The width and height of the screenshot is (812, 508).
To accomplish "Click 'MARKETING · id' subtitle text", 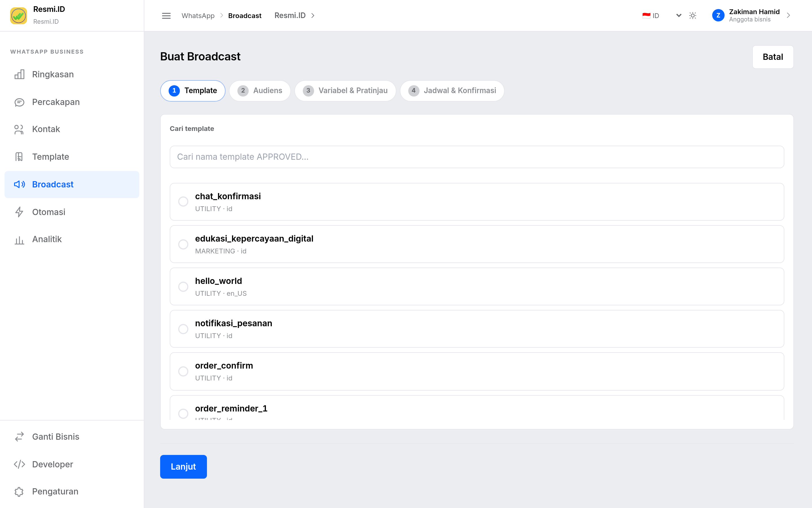I will click(221, 251).
